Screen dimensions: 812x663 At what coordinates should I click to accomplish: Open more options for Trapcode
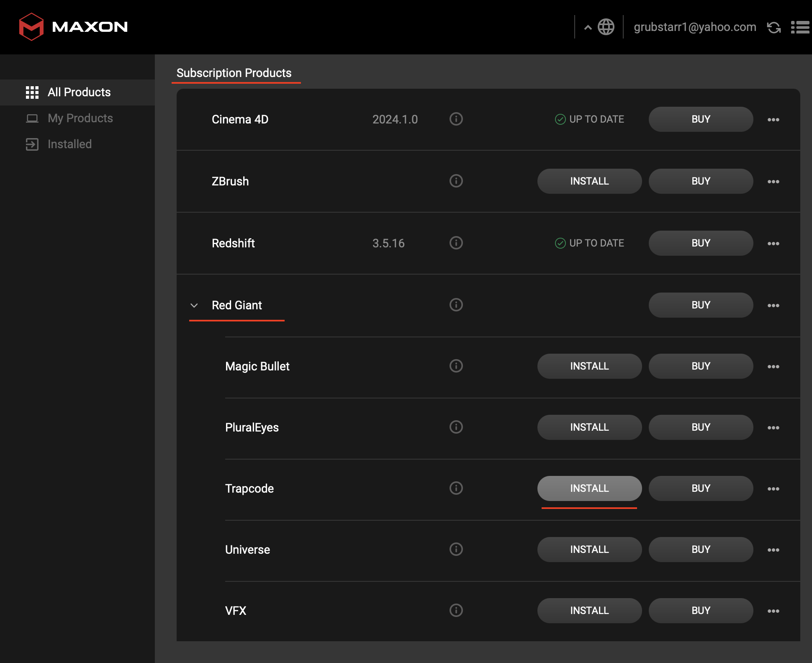click(x=773, y=489)
